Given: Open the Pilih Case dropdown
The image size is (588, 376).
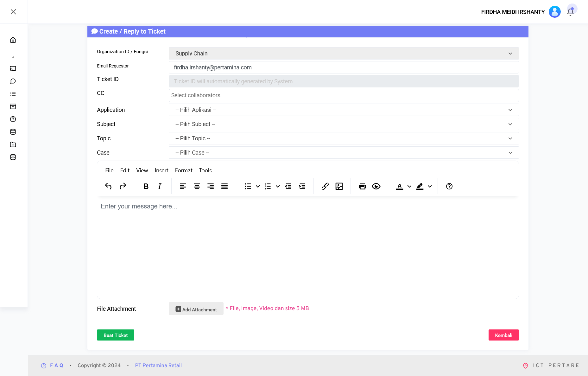Looking at the screenshot, I should [x=344, y=153].
